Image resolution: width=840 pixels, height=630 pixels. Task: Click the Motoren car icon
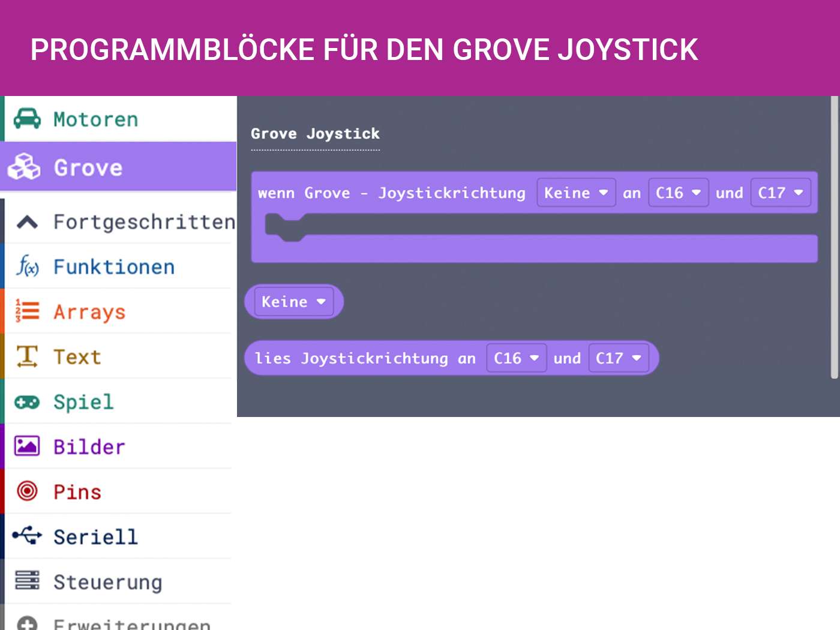coord(27,119)
